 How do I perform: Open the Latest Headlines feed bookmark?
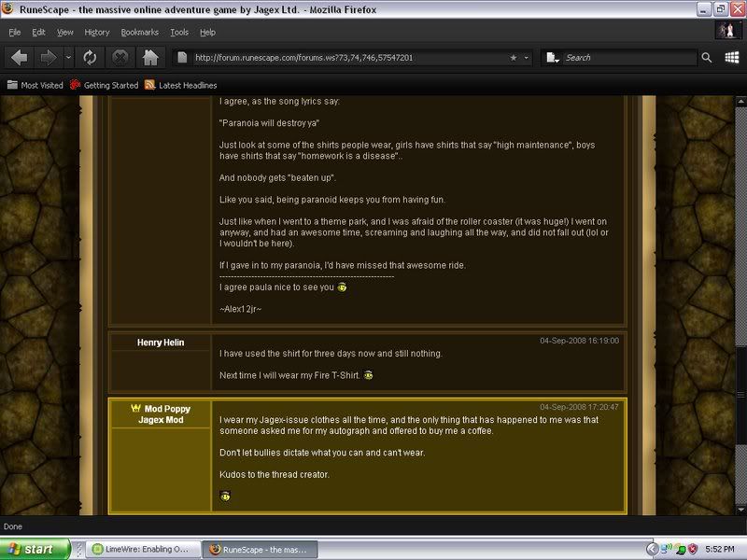tap(180, 85)
